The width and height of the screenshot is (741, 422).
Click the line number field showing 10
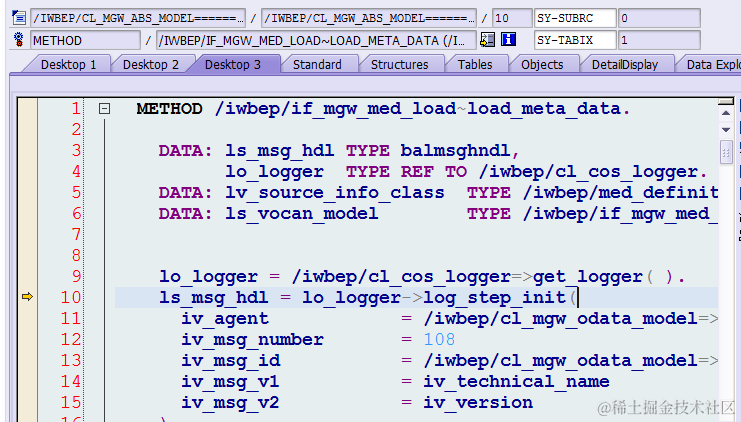pos(512,18)
